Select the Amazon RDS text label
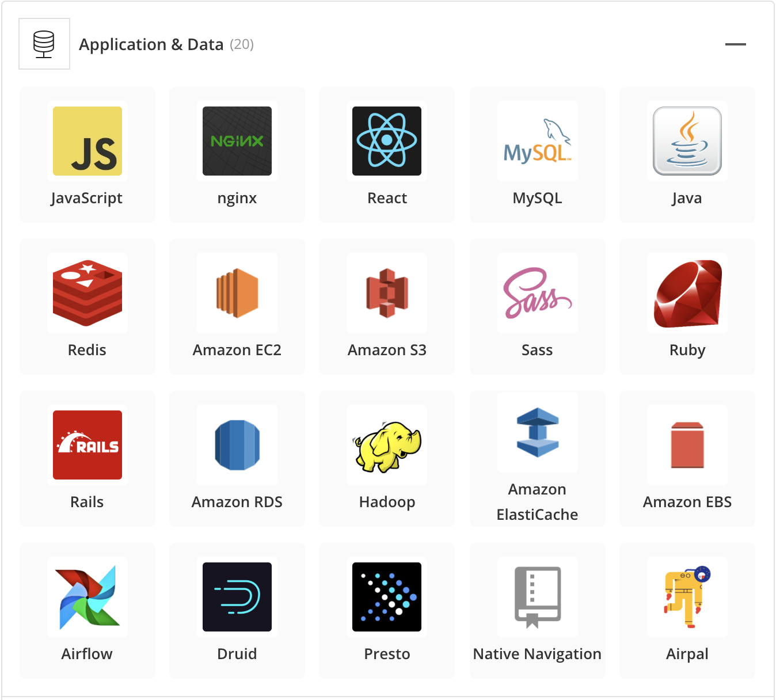The width and height of the screenshot is (776, 700). (x=237, y=502)
